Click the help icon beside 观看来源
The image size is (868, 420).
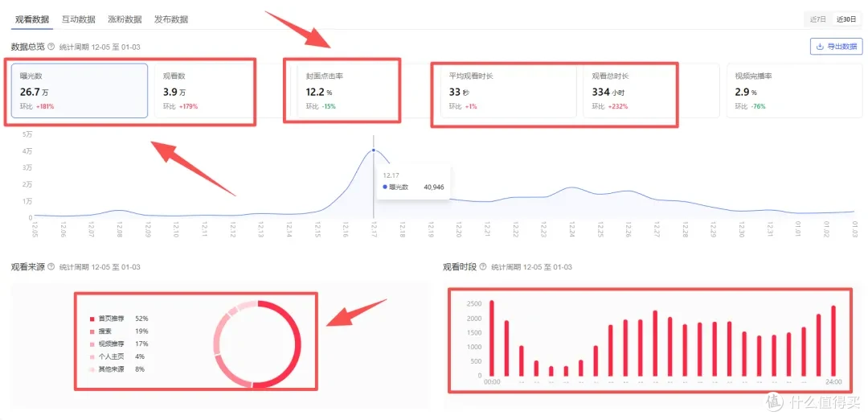pyautogui.click(x=51, y=267)
